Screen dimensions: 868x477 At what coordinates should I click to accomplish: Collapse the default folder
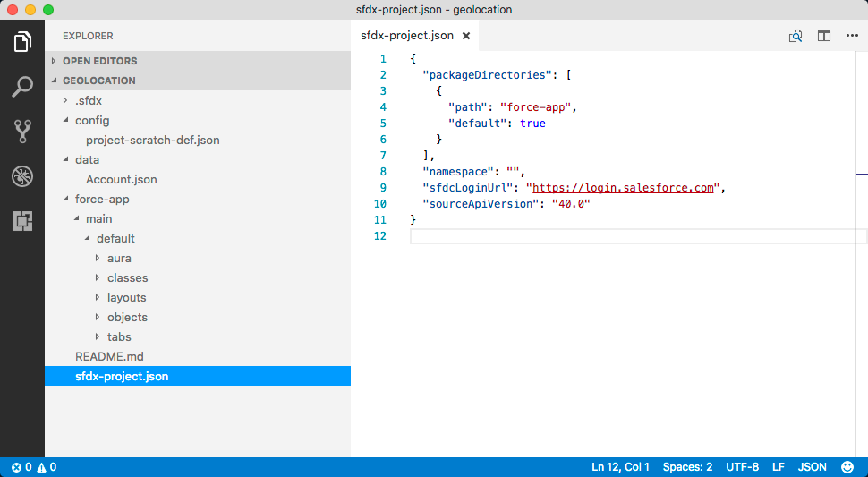(88, 238)
